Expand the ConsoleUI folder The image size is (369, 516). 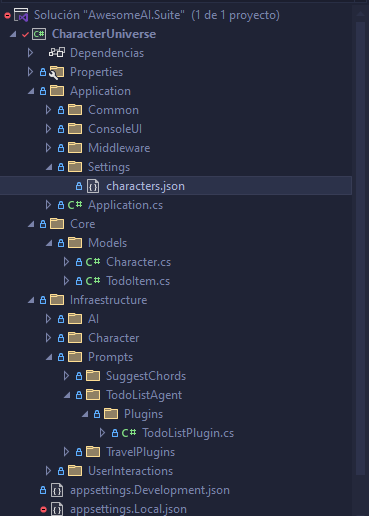[48, 129]
